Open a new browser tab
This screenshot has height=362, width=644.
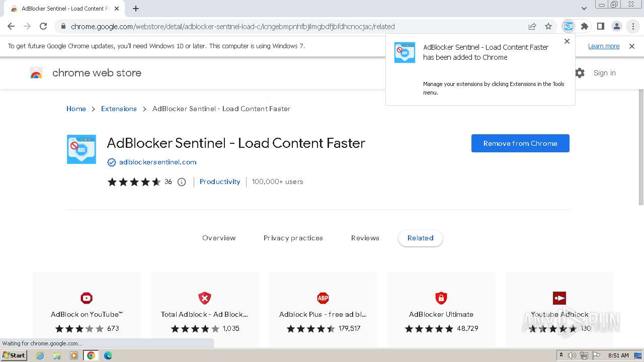[x=136, y=9]
